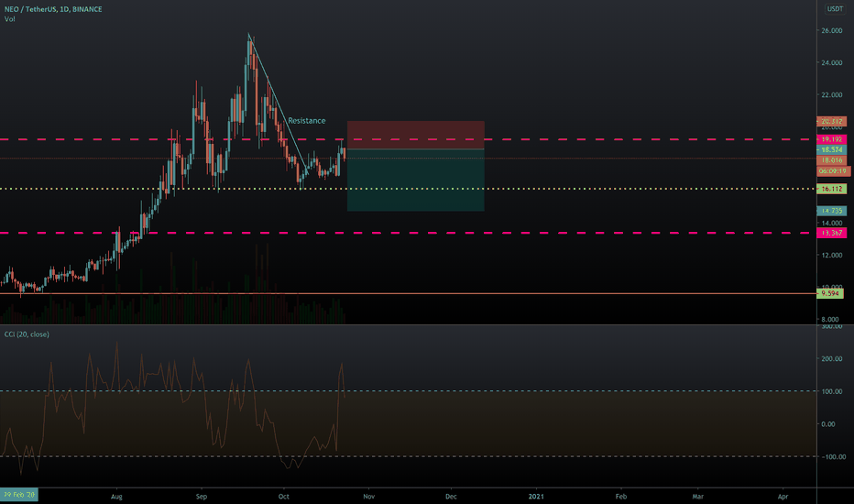Click the 24.000 price axis value
Image resolution: width=854 pixels, height=504 pixels.
[832, 62]
